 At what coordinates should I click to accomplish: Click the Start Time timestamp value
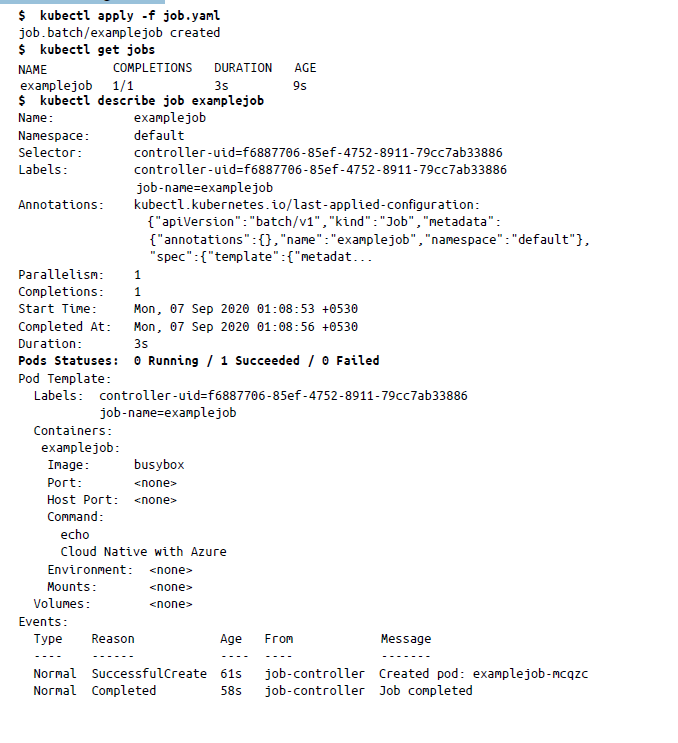tap(246, 309)
